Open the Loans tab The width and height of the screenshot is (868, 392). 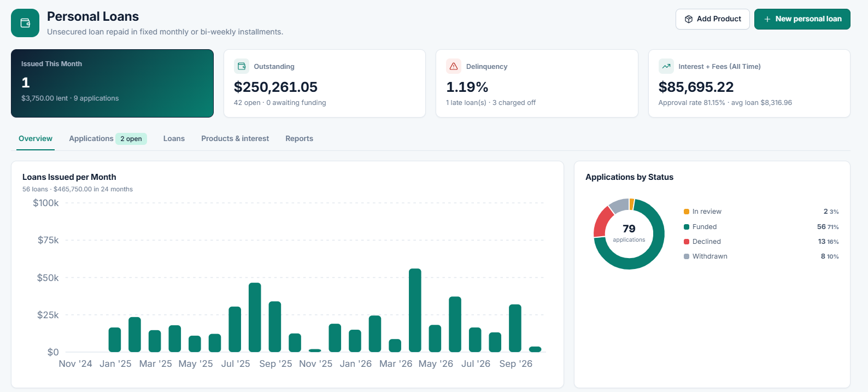[x=174, y=138]
